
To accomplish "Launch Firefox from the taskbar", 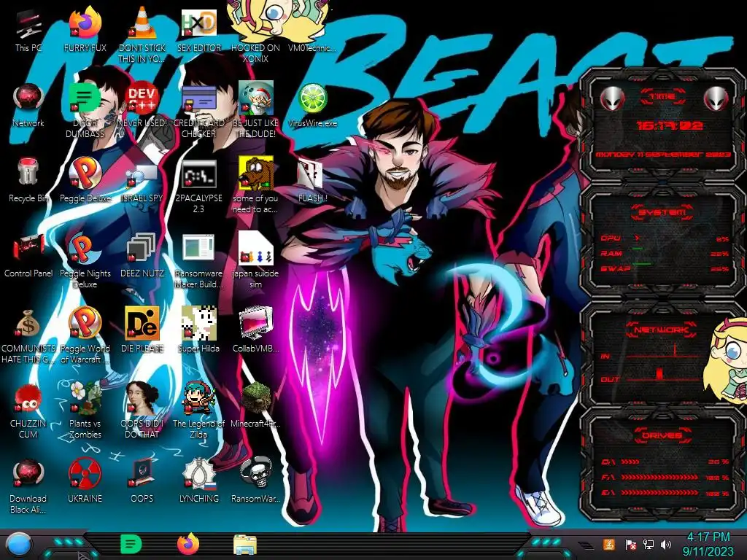I will 188,544.
